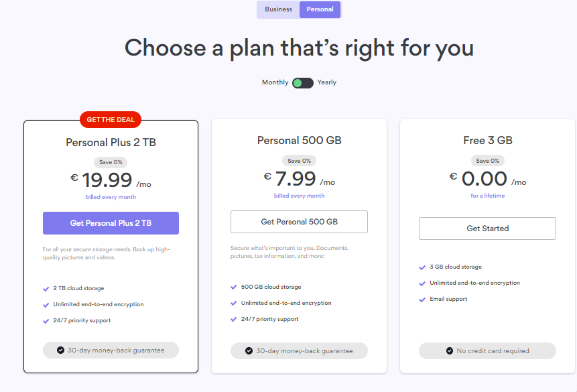Click the Yearly billing label
Screen dimensions: 577x392
[x=327, y=82]
